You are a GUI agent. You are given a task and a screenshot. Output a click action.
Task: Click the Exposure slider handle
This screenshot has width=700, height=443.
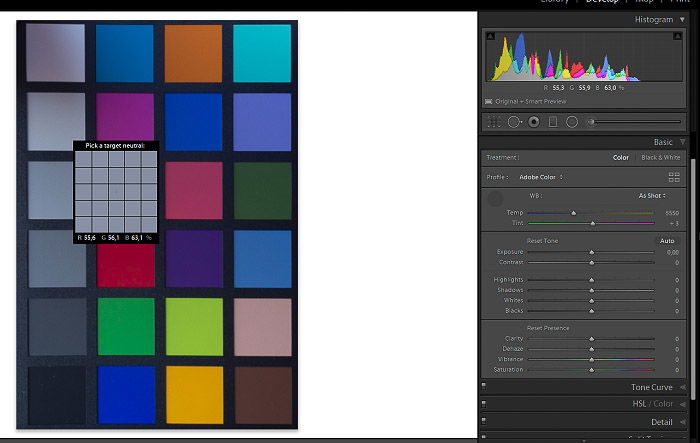(591, 253)
